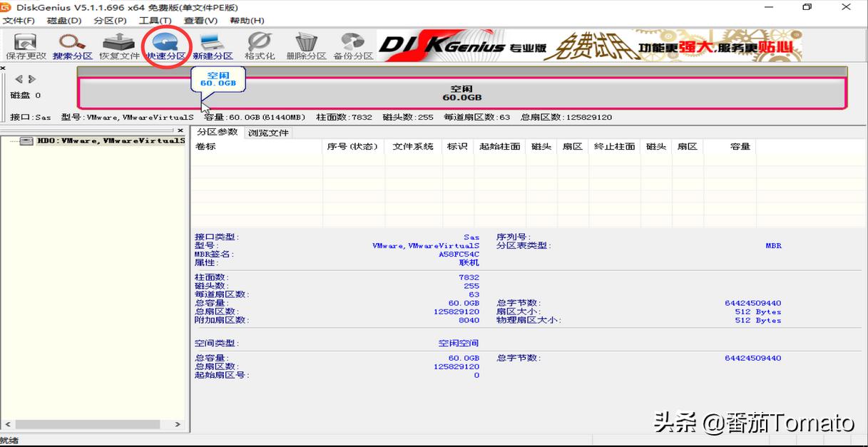Screen dimensions: 868x447
Task: Click 容量:60.0GB(61440MB) in the info line
Action: 255,117
